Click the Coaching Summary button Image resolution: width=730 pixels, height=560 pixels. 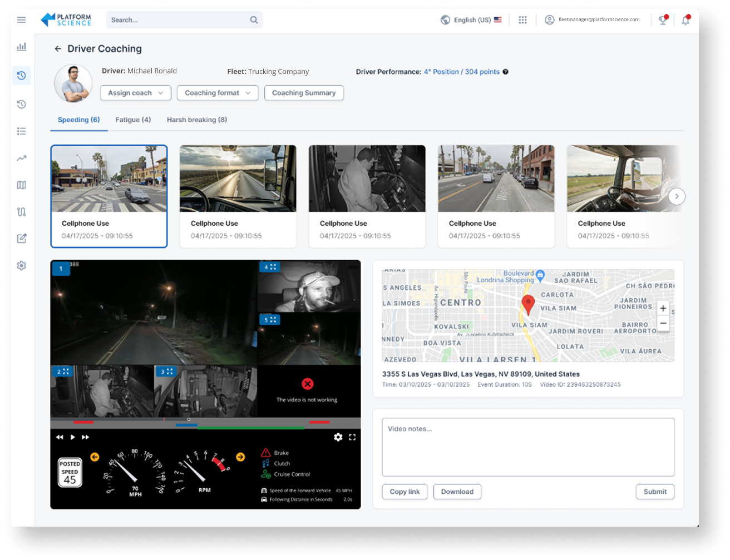tap(304, 93)
